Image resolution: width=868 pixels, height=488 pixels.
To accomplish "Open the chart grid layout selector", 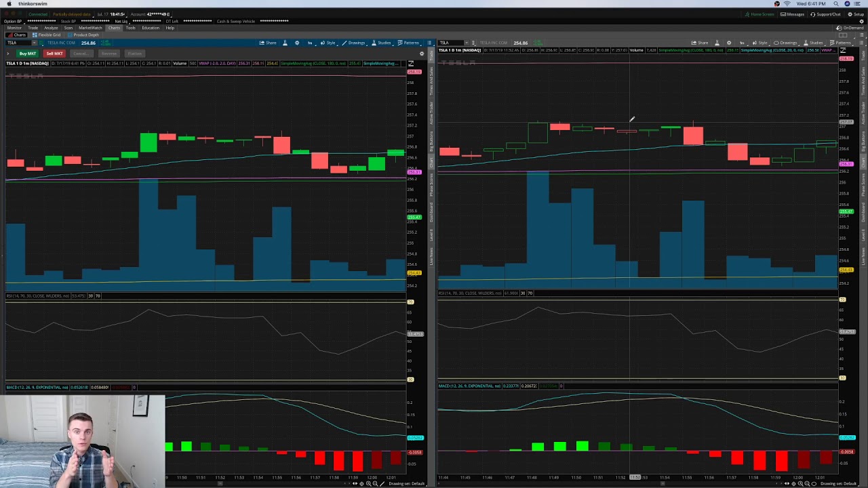I will [x=843, y=35].
